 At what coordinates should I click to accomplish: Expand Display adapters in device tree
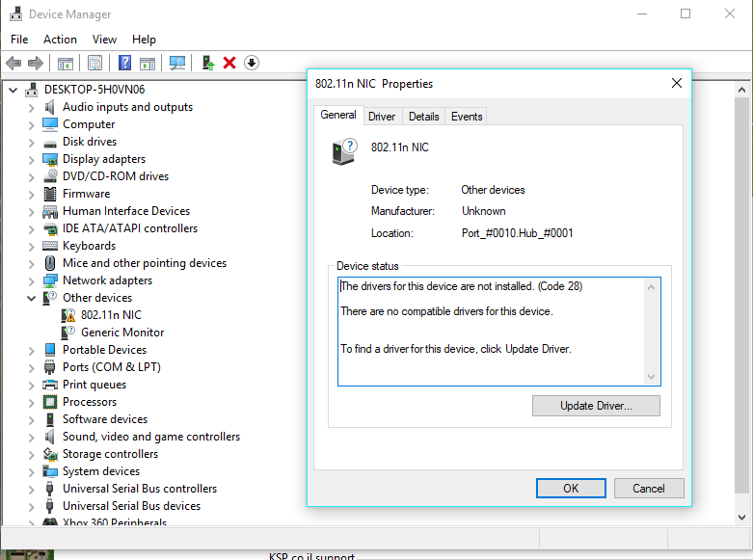tap(32, 159)
